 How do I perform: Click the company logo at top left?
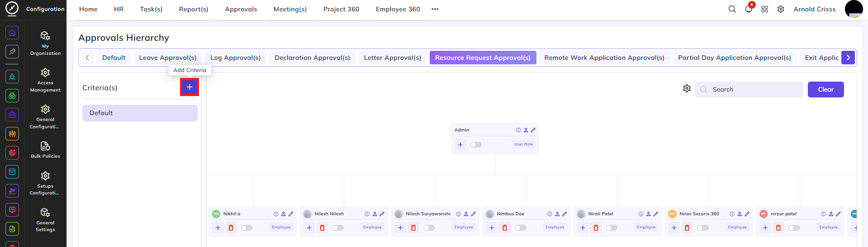click(12, 8)
